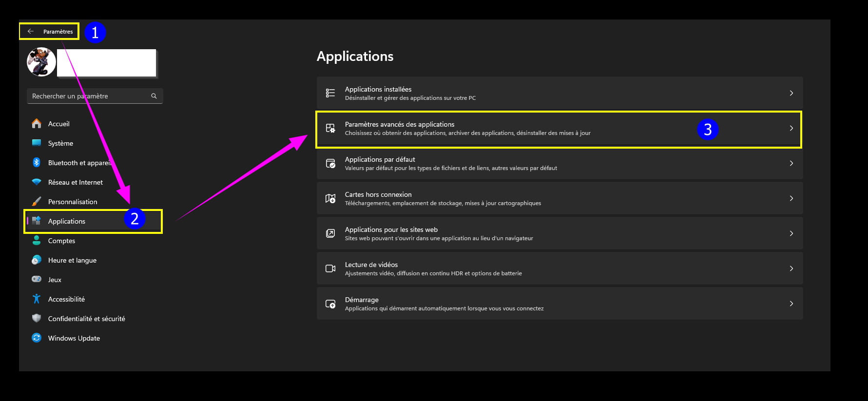Expand Applications par défaut chevron
Viewport: 868px width, 401px height.
point(791,163)
